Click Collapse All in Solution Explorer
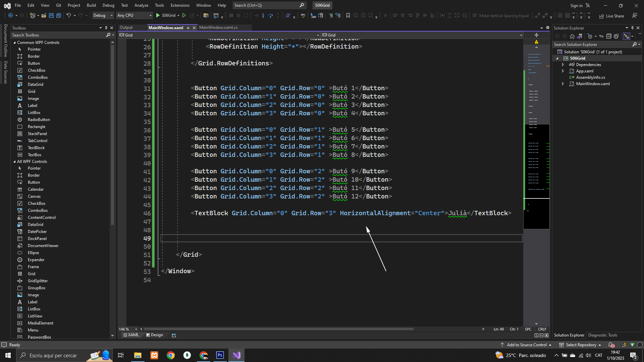Image resolution: width=644 pixels, height=362 pixels. (609, 36)
